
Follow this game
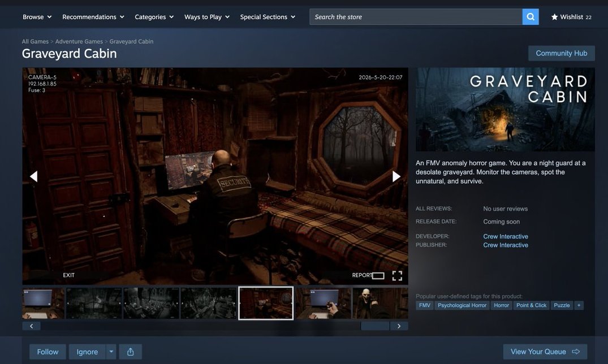click(48, 352)
